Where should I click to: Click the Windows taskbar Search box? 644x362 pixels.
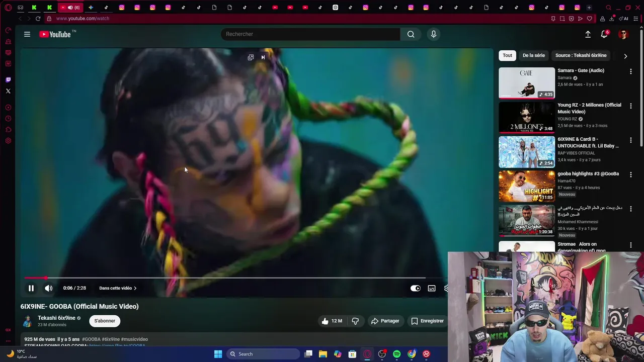tap(264, 354)
